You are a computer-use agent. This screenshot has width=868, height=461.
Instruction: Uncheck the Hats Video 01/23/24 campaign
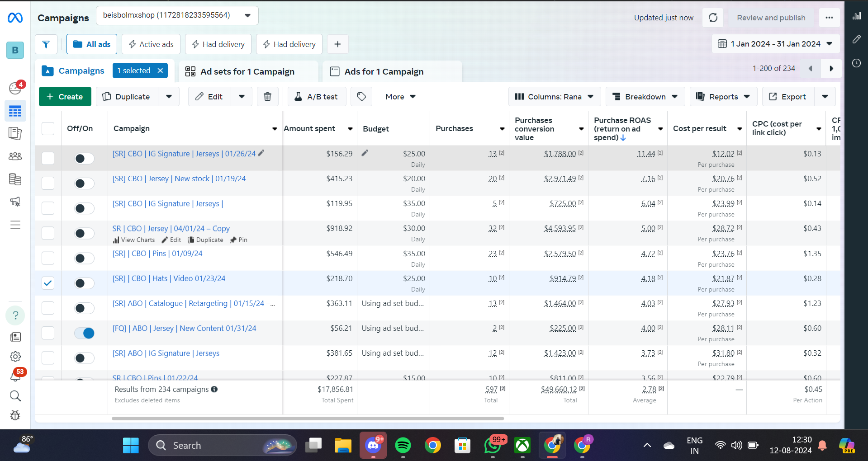48,283
